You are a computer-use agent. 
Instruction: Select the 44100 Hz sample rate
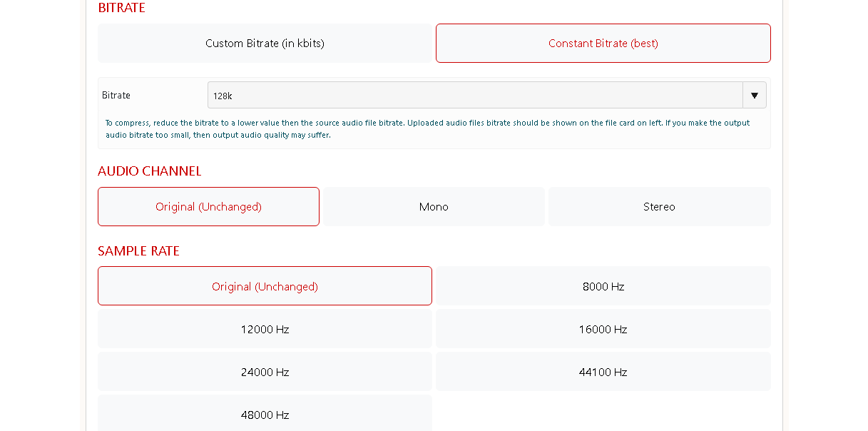click(x=603, y=372)
